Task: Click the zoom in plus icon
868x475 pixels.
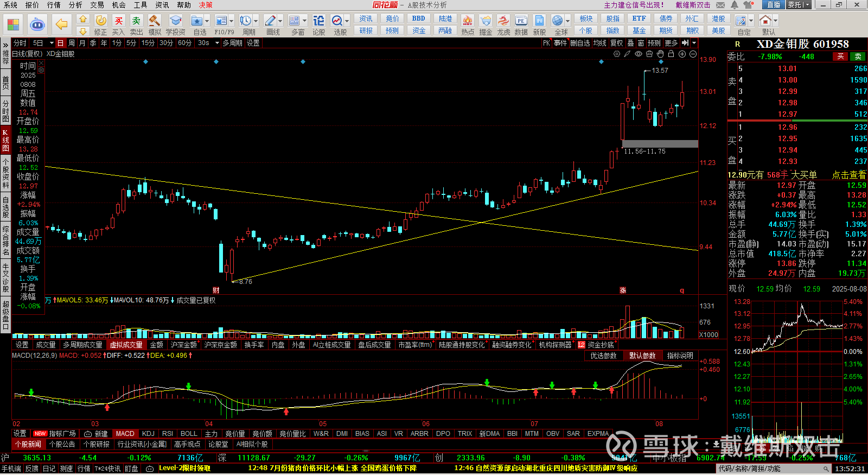Action: pyautogui.click(x=682, y=54)
